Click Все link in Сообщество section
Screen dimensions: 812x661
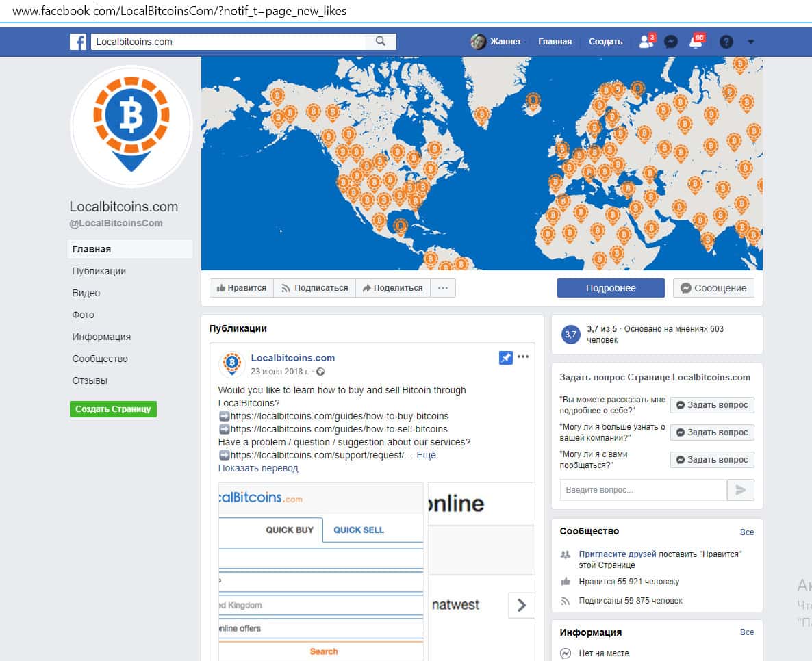coord(747,532)
